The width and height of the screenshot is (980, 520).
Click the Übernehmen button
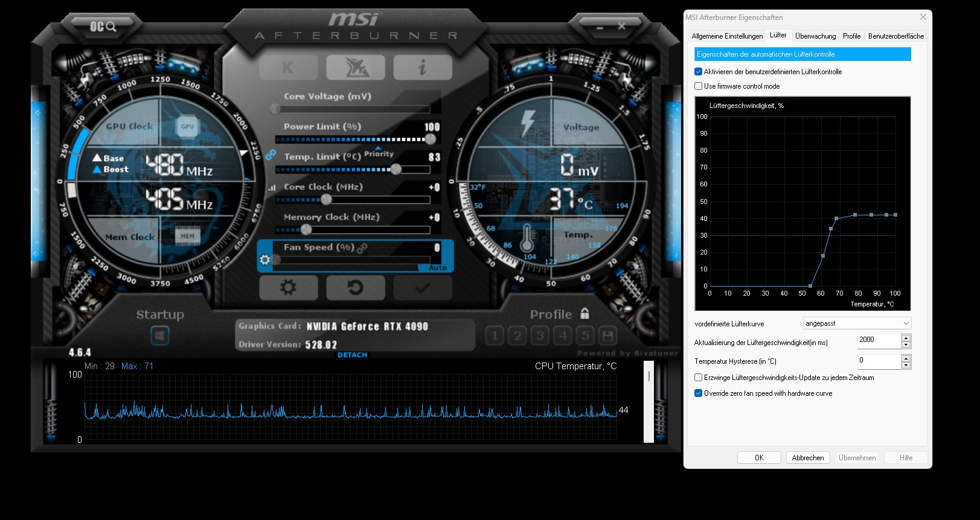[x=857, y=458]
